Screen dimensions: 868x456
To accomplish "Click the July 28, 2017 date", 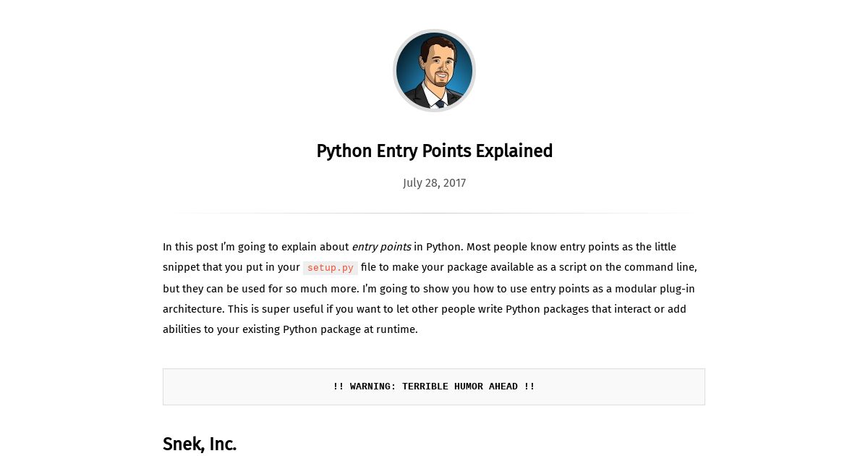I will (434, 183).
